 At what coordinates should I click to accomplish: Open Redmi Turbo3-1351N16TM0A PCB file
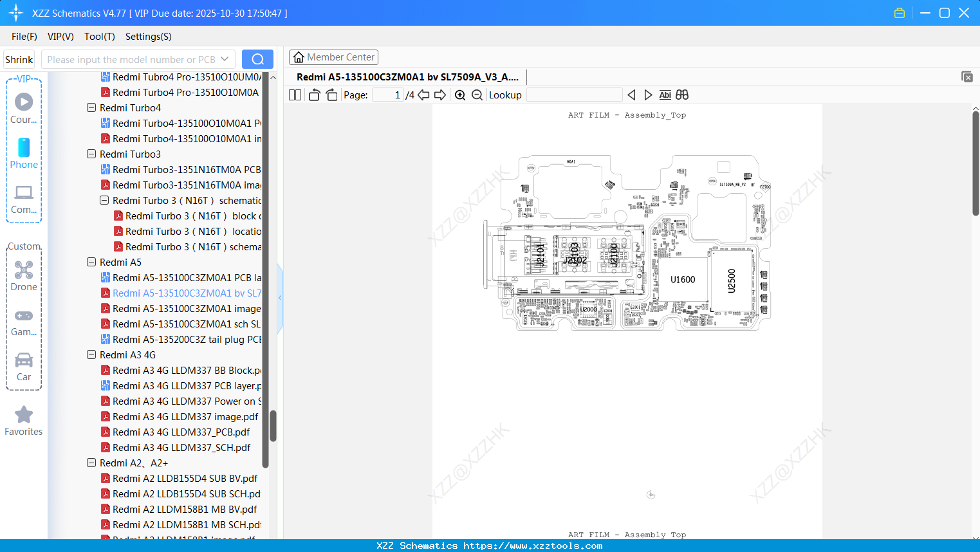pyautogui.click(x=181, y=170)
